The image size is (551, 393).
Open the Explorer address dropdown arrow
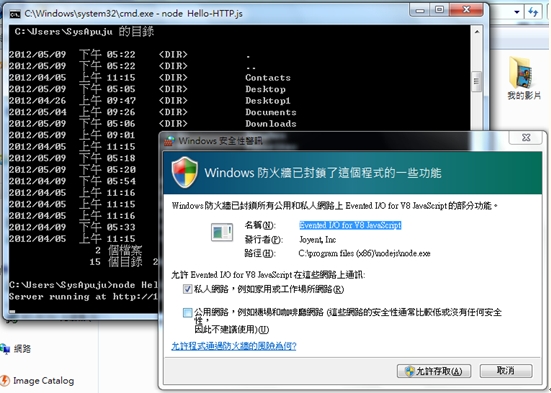pos(517,12)
